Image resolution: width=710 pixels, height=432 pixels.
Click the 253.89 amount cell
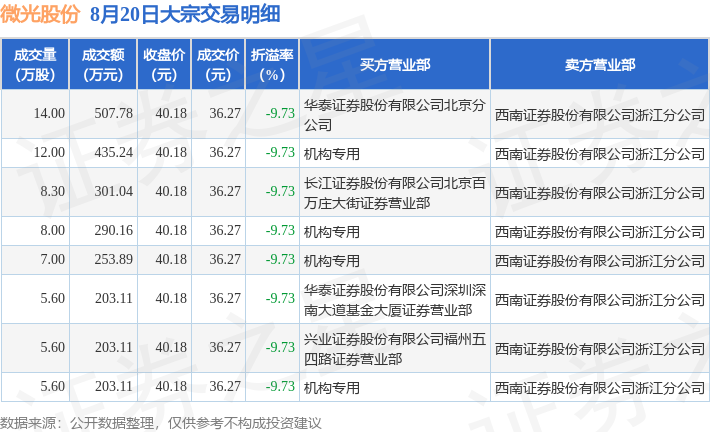point(114,259)
